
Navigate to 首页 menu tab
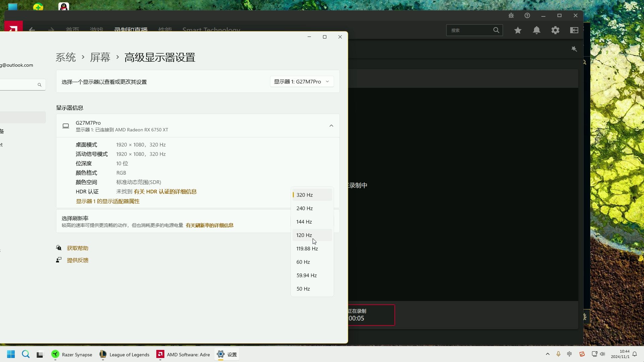point(72,30)
